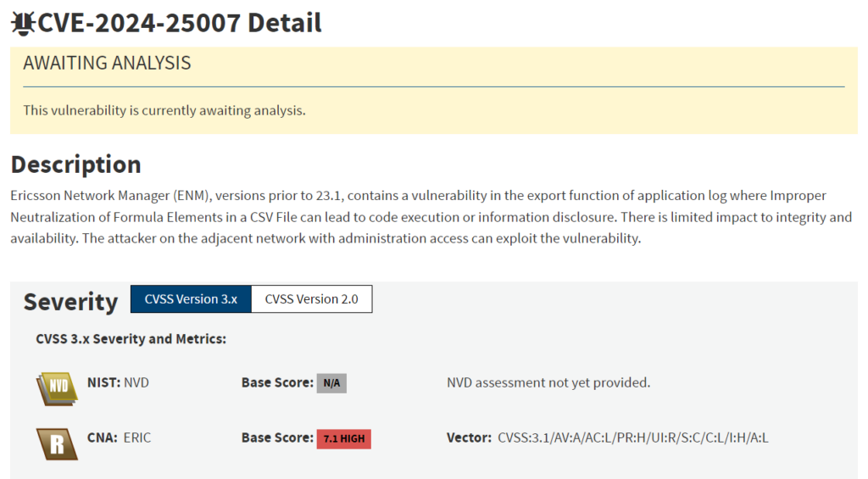Click the Severity section heading
The image size is (868, 479).
70,302
